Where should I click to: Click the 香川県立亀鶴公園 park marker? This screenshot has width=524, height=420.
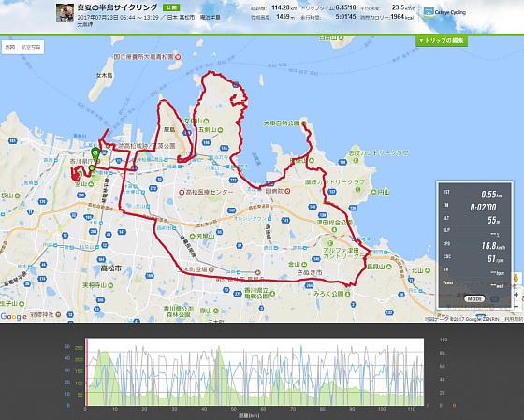[272, 294]
